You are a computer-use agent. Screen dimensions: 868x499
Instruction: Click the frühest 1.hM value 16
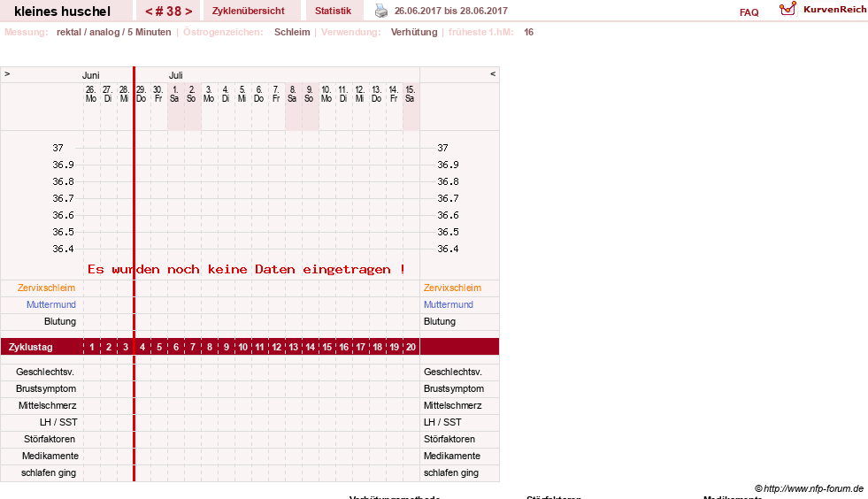pyautogui.click(x=528, y=32)
